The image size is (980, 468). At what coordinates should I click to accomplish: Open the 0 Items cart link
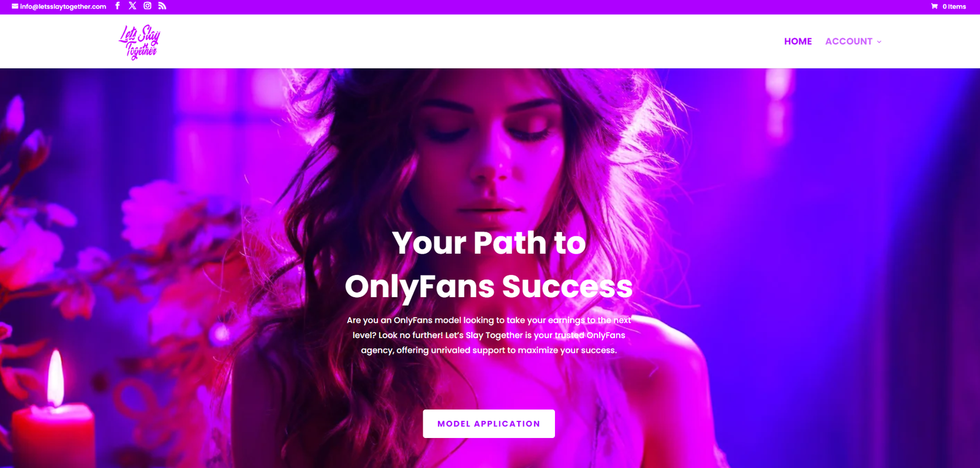pos(954,6)
